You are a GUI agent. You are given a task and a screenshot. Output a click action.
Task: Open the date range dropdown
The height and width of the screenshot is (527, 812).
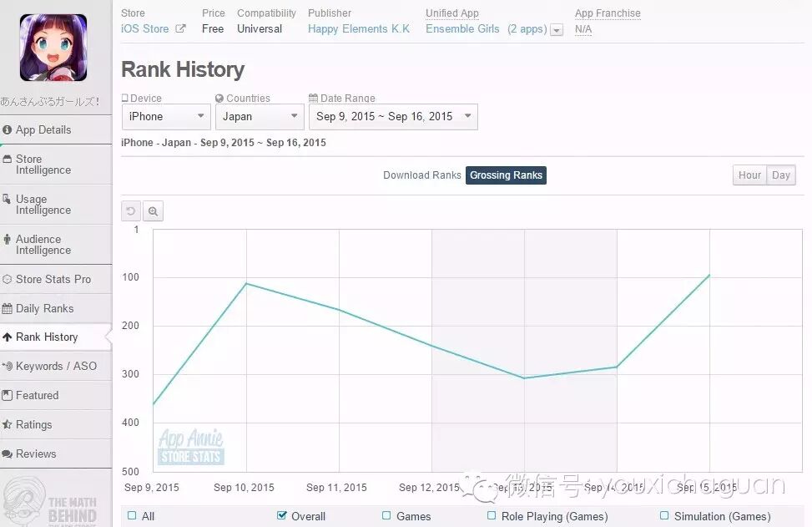click(x=393, y=117)
